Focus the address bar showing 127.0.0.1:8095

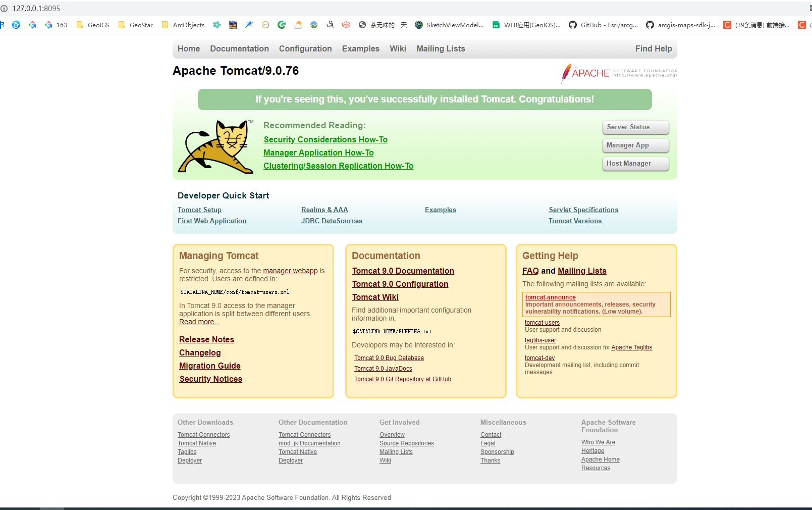[x=36, y=9]
